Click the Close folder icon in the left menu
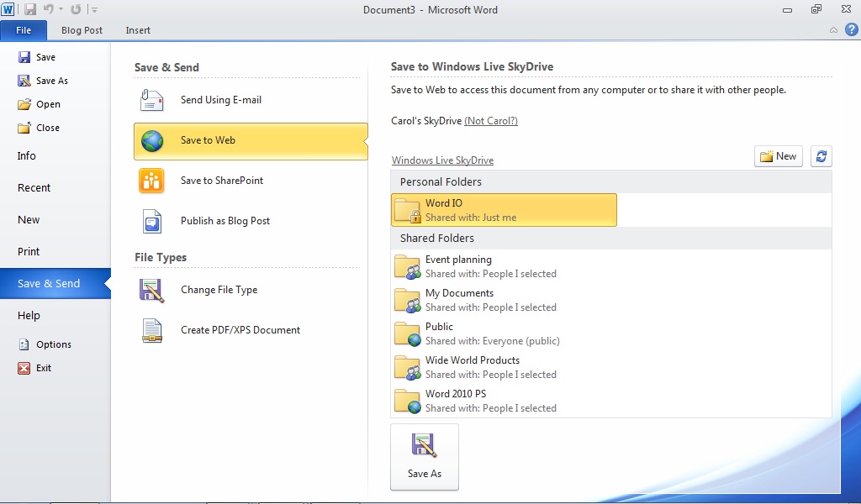Viewport: 861px width, 504px height. pyautogui.click(x=24, y=128)
